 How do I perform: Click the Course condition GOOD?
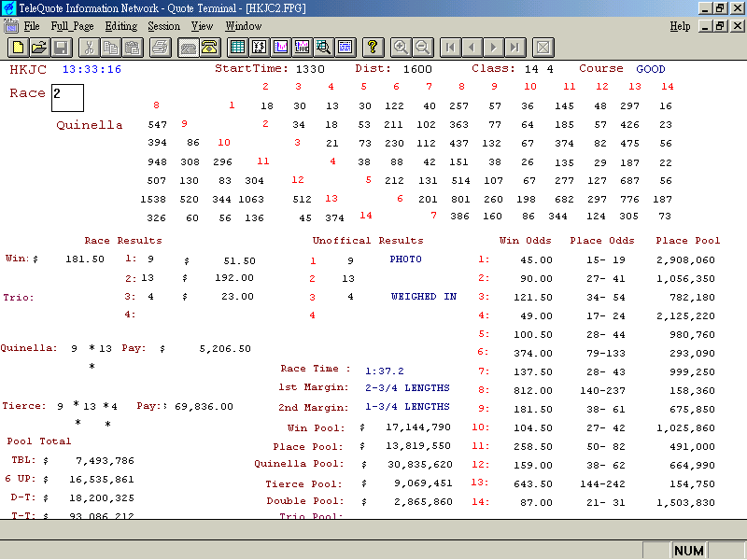tap(650, 69)
